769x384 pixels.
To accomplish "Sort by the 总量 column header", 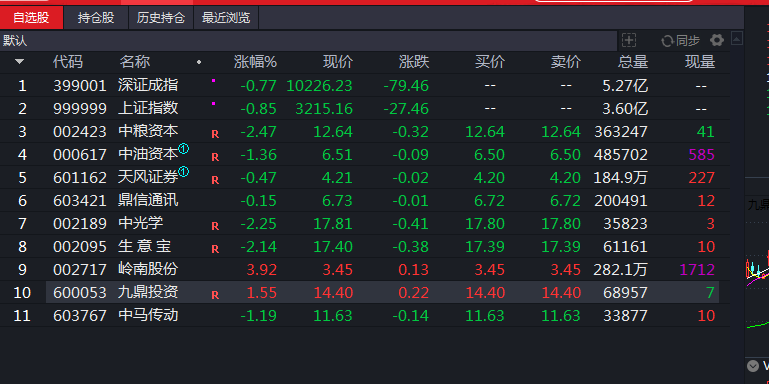I will 633,62.
